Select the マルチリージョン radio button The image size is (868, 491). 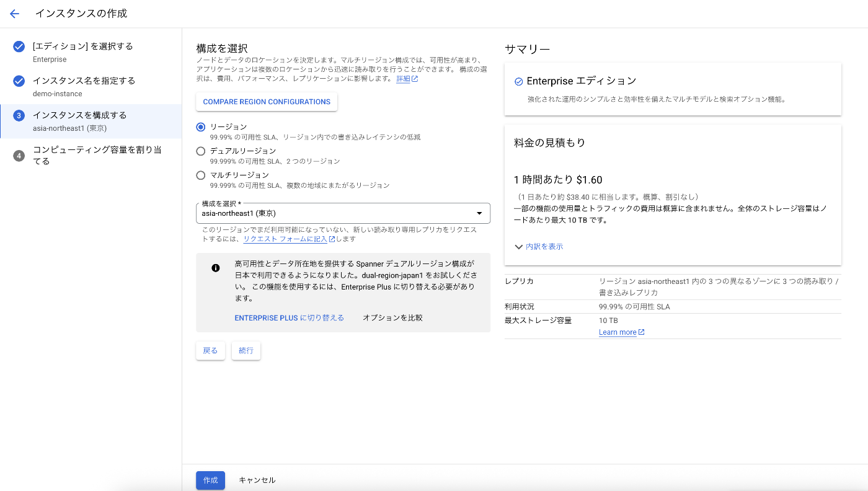click(201, 175)
